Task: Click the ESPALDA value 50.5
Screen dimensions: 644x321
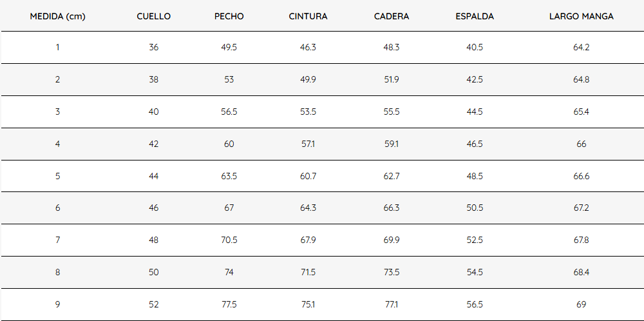Action: pyautogui.click(x=475, y=208)
